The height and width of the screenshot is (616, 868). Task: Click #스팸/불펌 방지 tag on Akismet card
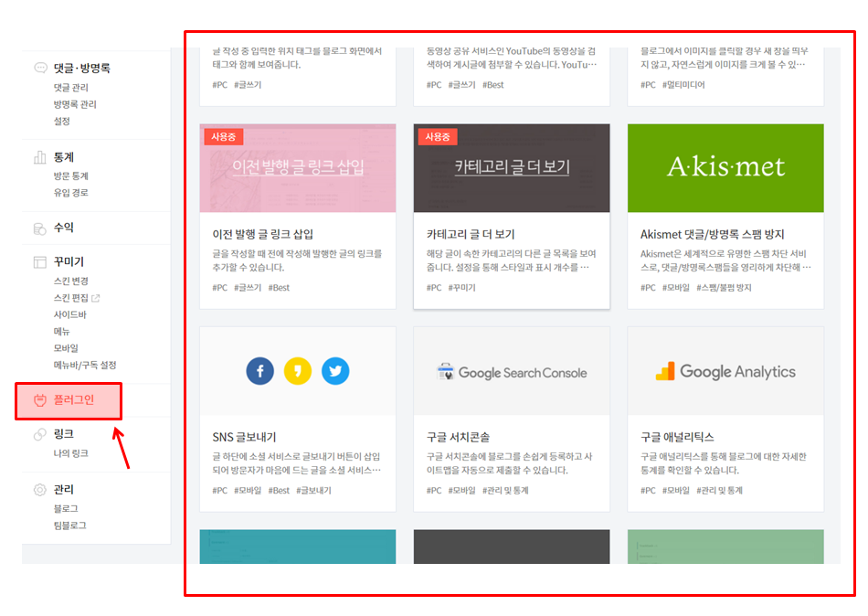724,288
